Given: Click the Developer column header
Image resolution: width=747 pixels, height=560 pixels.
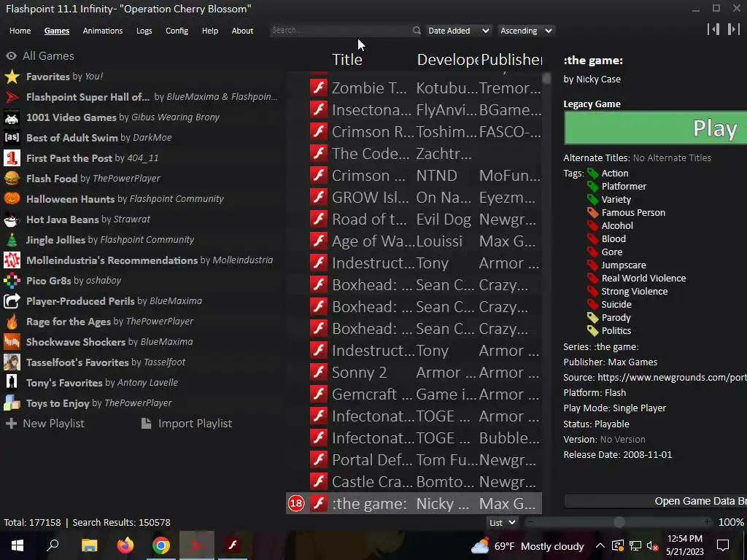Looking at the screenshot, I should (x=447, y=60).
